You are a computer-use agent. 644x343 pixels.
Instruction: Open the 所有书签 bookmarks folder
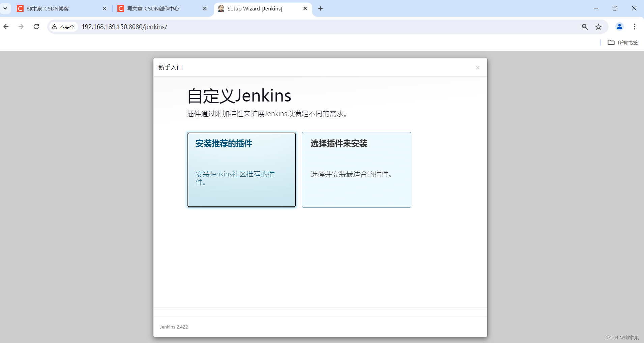point(623,42)
